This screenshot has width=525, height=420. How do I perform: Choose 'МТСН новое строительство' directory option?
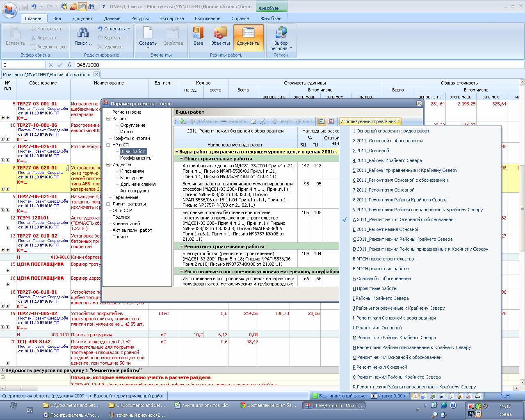click(x=385, y=259)
